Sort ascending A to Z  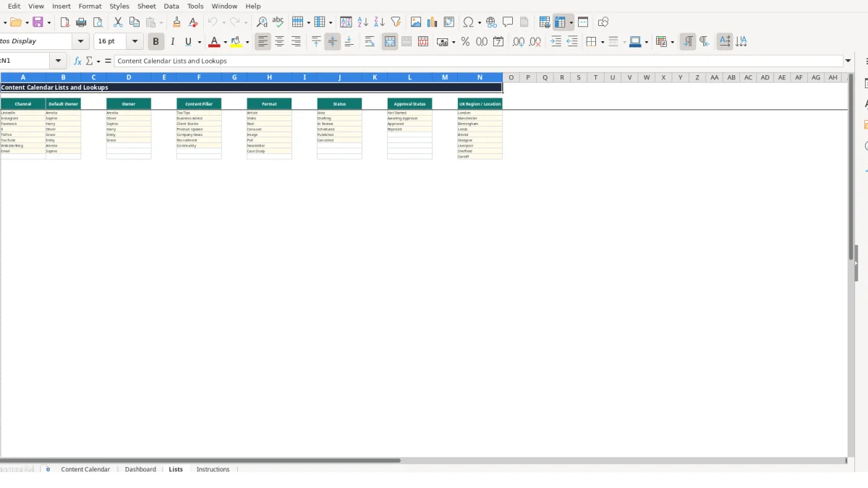click(362, 22)
